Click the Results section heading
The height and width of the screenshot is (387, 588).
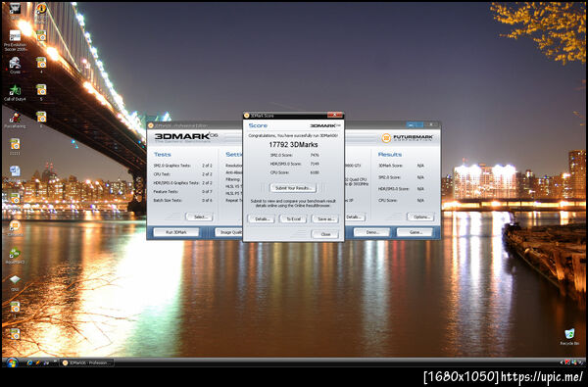[390, 155]
